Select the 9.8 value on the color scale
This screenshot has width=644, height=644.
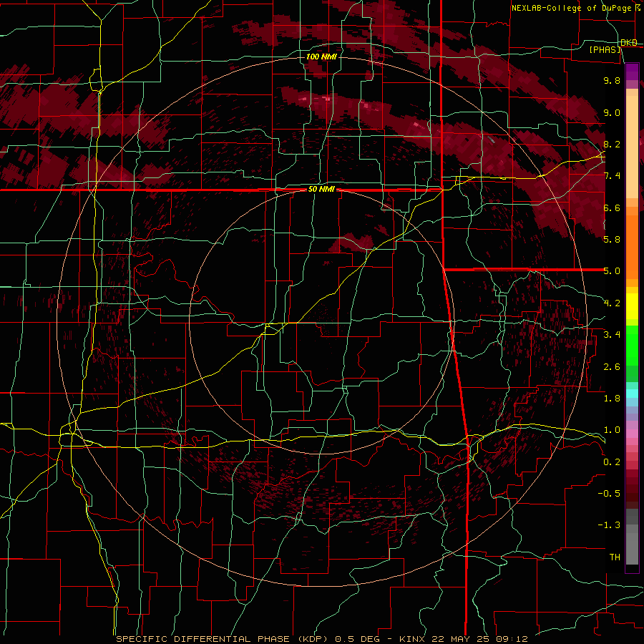pos(612,80)
